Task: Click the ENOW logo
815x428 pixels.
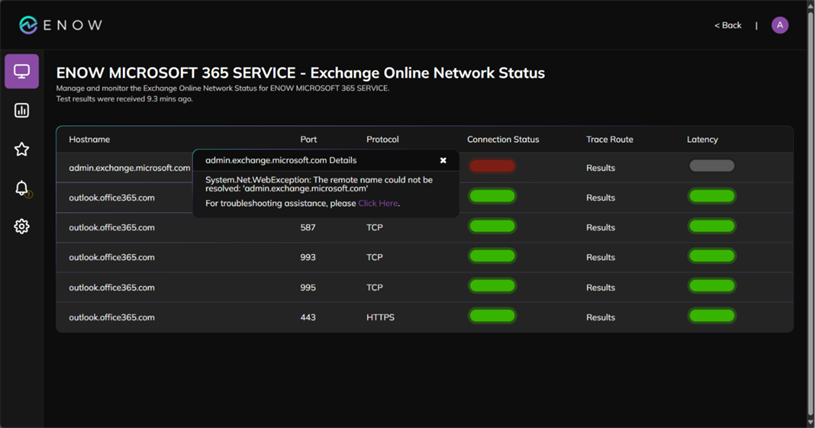Action: pyautogui.click(x=60, y=25)
